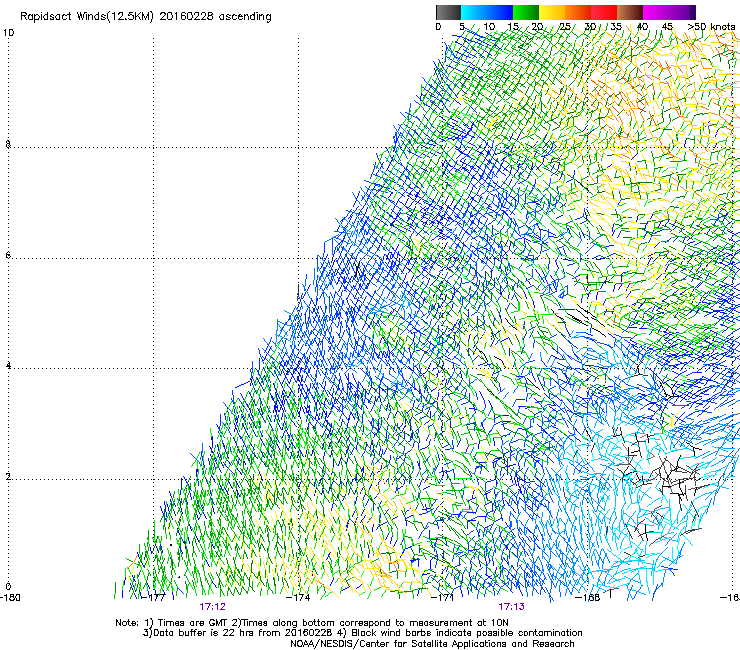Click the 'Times are GMT' note line
Image resolution: width=740 pixels, height=650 pixels.
312,623
